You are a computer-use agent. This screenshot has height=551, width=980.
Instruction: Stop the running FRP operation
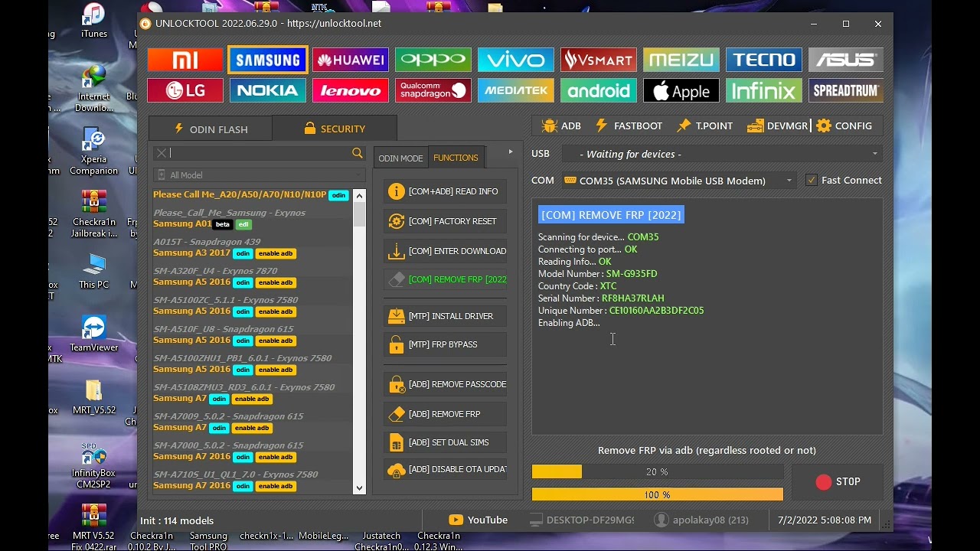coord(838,482)
